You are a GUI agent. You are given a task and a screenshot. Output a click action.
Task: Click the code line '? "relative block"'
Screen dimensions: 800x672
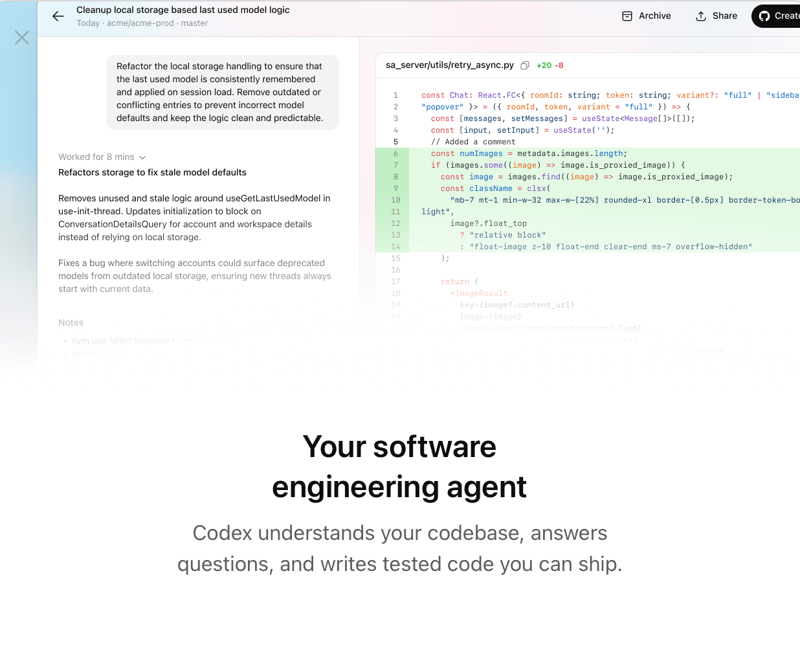click(503, 235)
